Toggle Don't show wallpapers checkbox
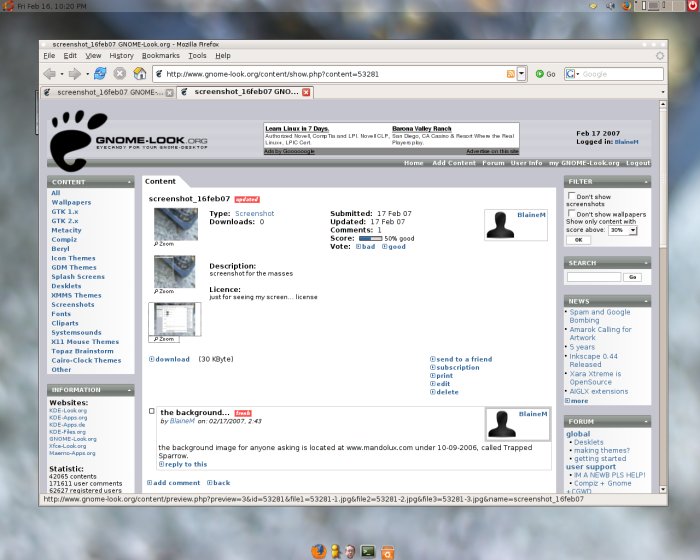The width and height of the screenshot is (700, 560). tap(571, 213)
